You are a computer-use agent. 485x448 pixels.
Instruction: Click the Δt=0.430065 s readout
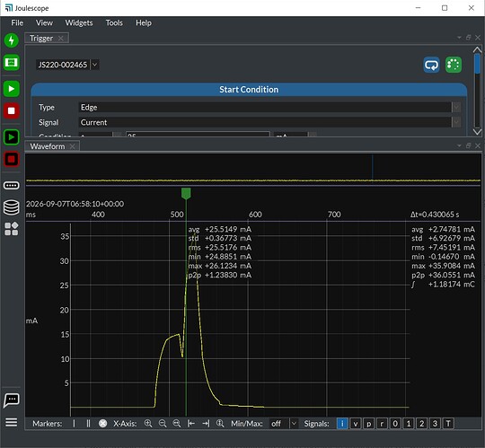click(435, 215)
